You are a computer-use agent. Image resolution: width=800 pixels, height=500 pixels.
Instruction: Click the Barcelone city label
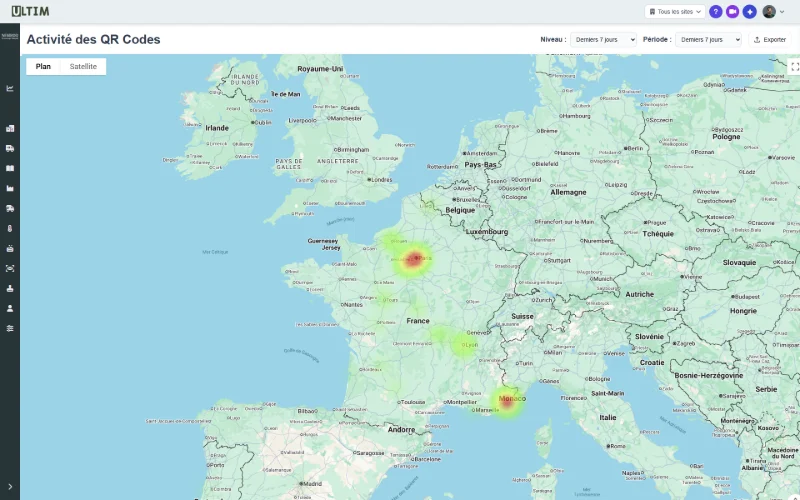[x=428, y=459]
